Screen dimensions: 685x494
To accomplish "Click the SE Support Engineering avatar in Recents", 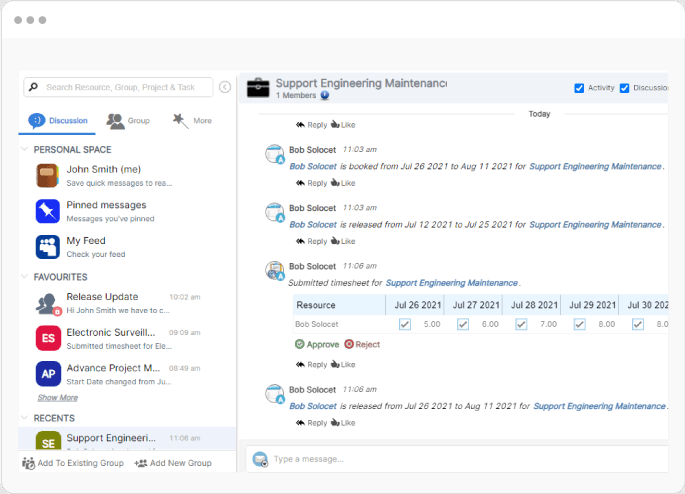I will click(x=48, y=440).
